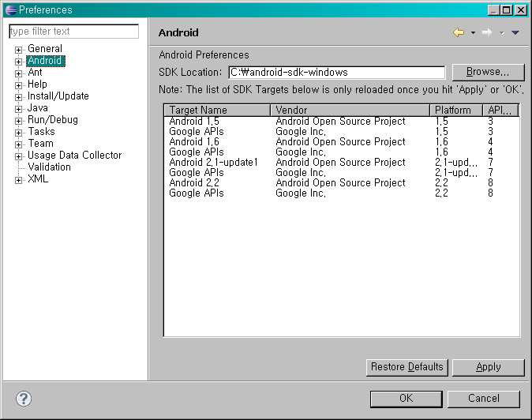Image resolution: width=532 pixels, height=420 pixels.
Task: Confirm with the OK button
Action: click(x=406, y=399)
